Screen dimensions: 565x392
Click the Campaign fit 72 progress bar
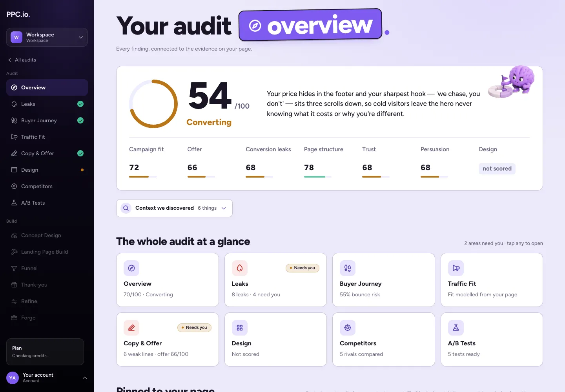point(143,177)
